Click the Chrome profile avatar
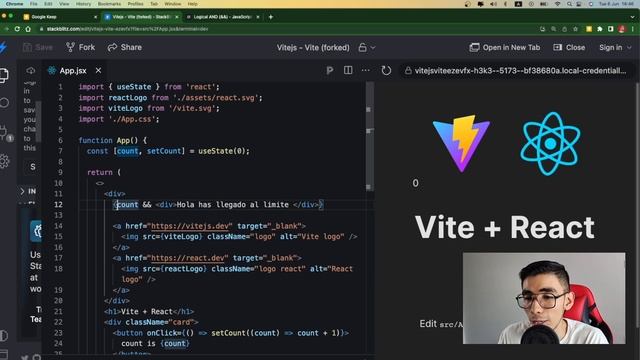The width and height of the screenshot is (640, 360). click(x=622, y=29)
